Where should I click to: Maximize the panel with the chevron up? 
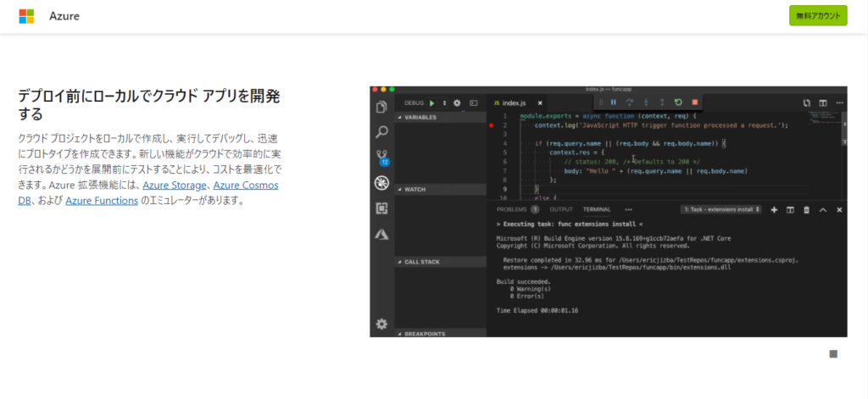(x=822, y=210)
